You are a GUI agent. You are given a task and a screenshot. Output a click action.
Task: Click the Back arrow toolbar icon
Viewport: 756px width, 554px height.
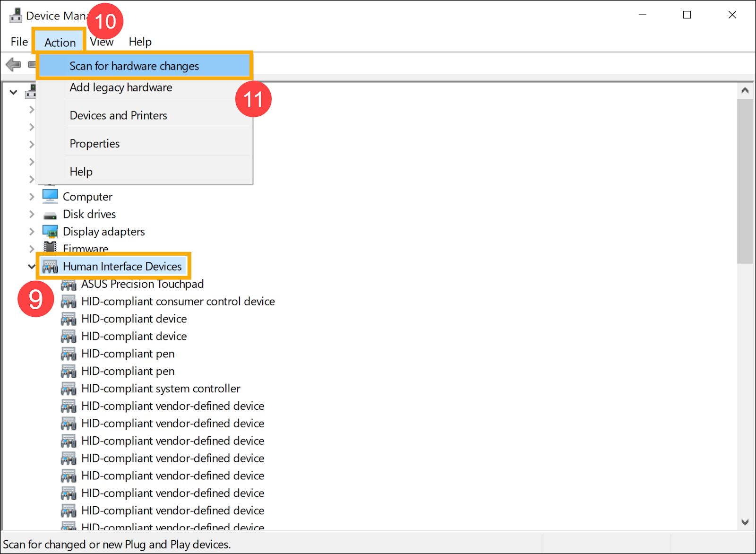pos(13,64)
